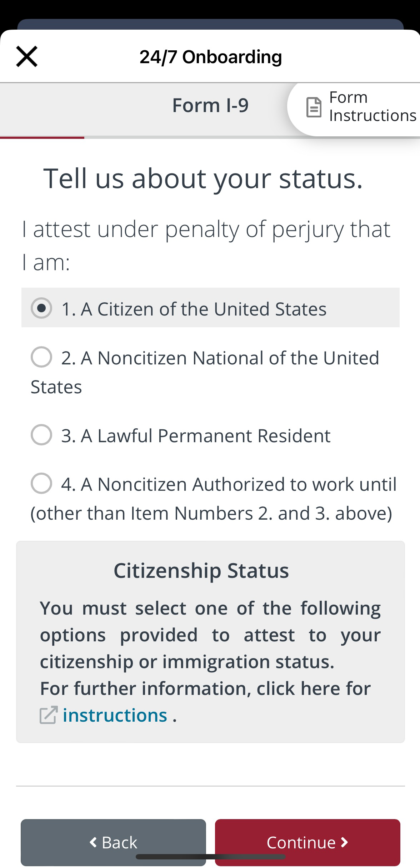
Task: Tap home indicator bar at bottom
Action: click(210, 857)
